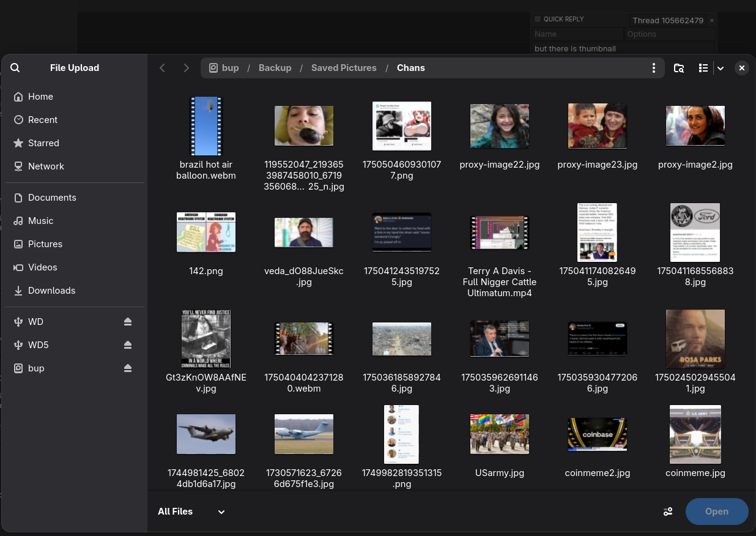Viewport: 756px width, 536px height.
Task: Open Recent files in the sidebar
Action: [75, 120]
